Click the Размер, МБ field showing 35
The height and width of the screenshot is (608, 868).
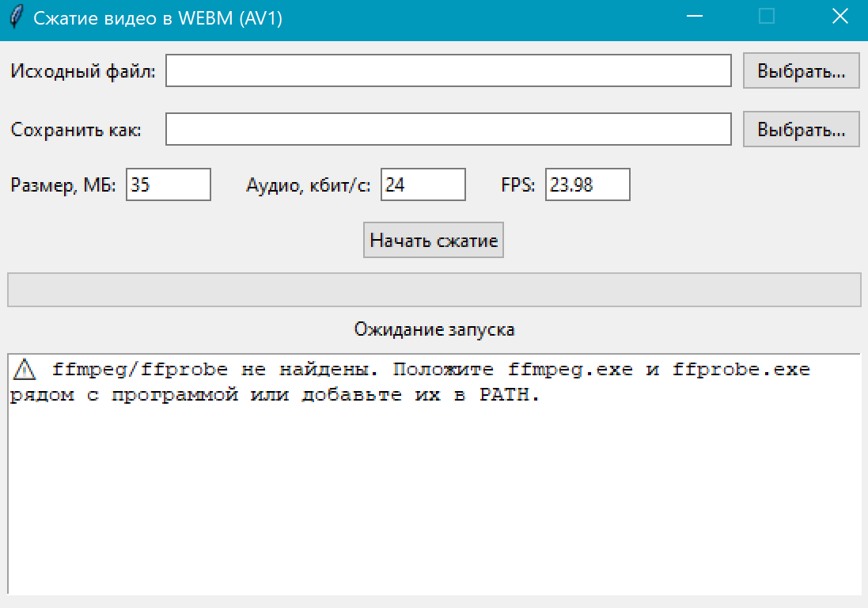(169, 184)
